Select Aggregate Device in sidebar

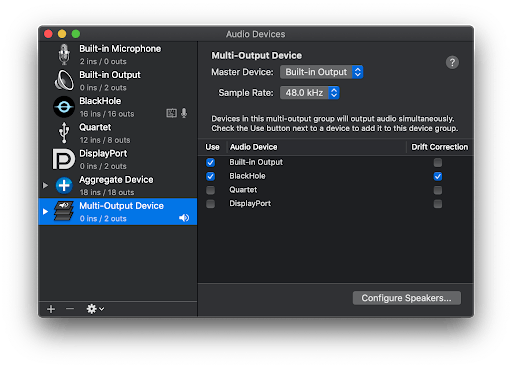(x=118, y=186)
